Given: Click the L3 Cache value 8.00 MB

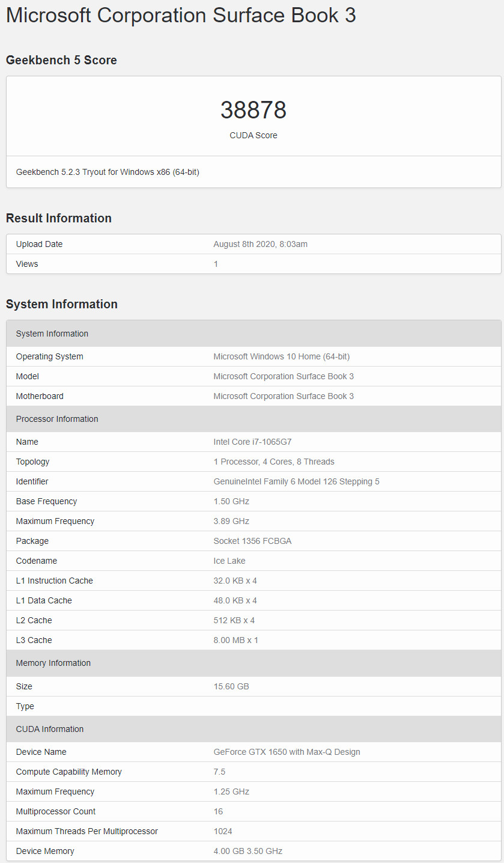Looking at the screenshot, I should coord(236,640).
